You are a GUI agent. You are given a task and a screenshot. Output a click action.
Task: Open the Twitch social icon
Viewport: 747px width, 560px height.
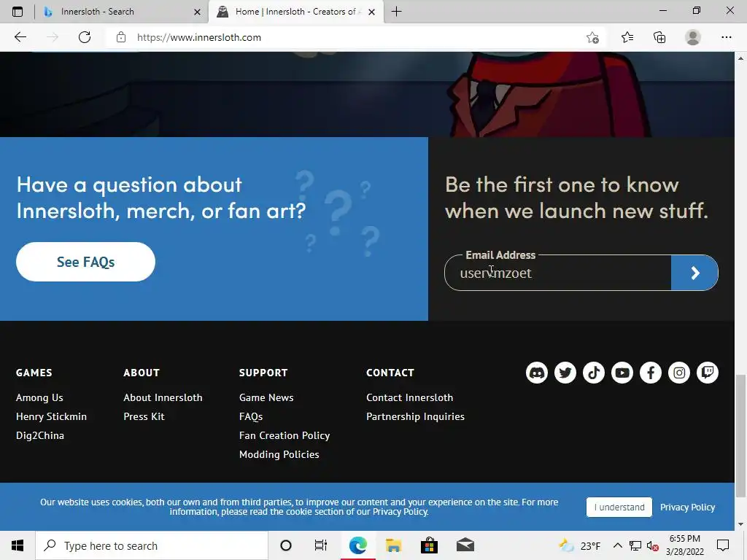(x=708, y=373)
